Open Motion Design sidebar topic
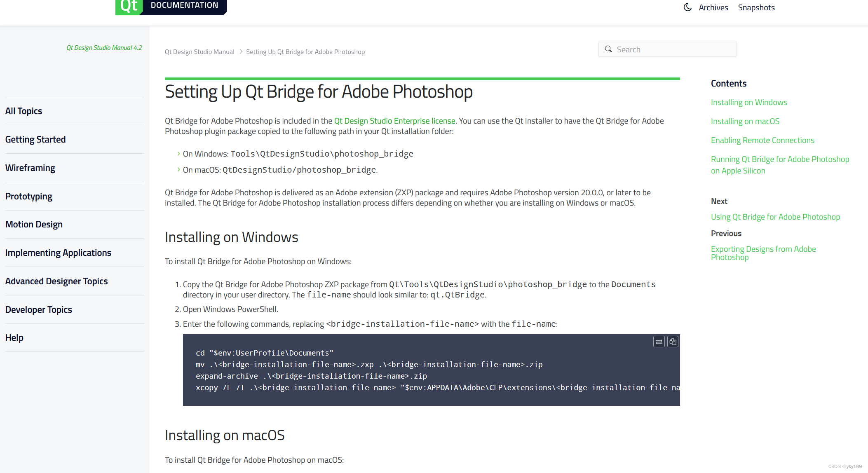Image resolution: width=868 pixels, height=473 pixels. [34, 225]
